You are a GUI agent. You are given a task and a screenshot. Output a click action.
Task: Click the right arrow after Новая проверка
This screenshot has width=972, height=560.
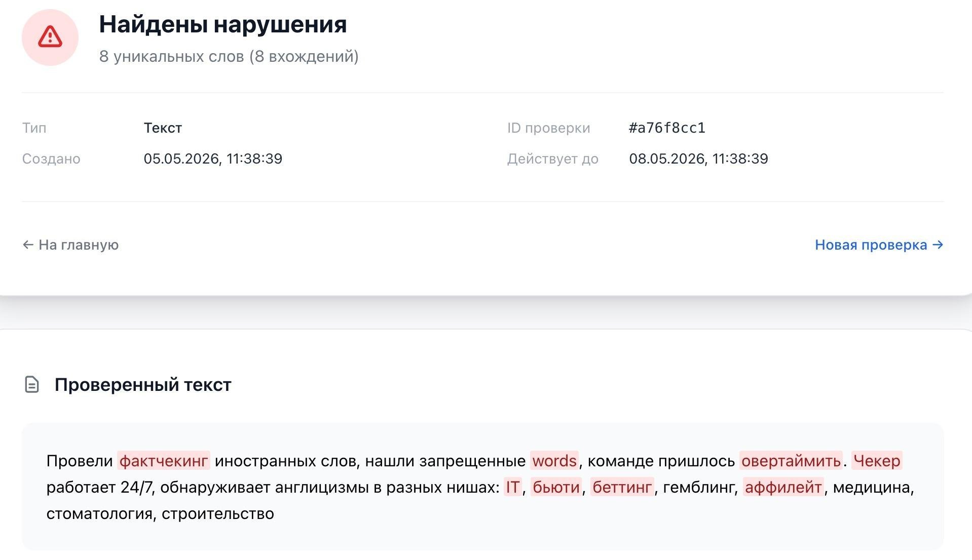(x=938, y=245)
